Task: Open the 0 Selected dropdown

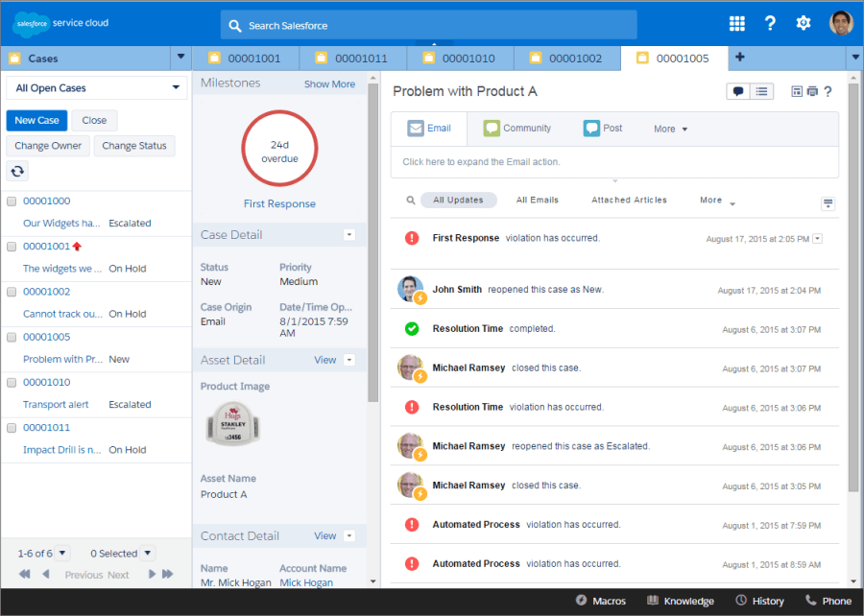Action: [148, 553]
